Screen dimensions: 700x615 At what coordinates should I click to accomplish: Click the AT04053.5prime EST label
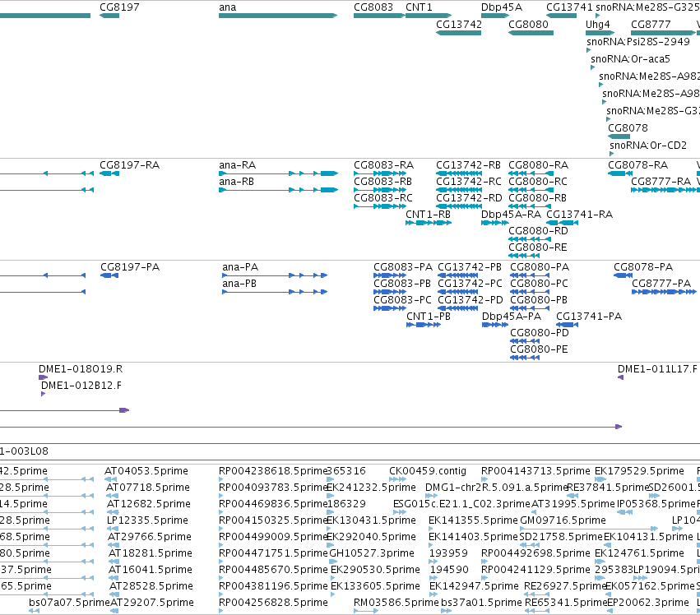[x=146, y=471]
